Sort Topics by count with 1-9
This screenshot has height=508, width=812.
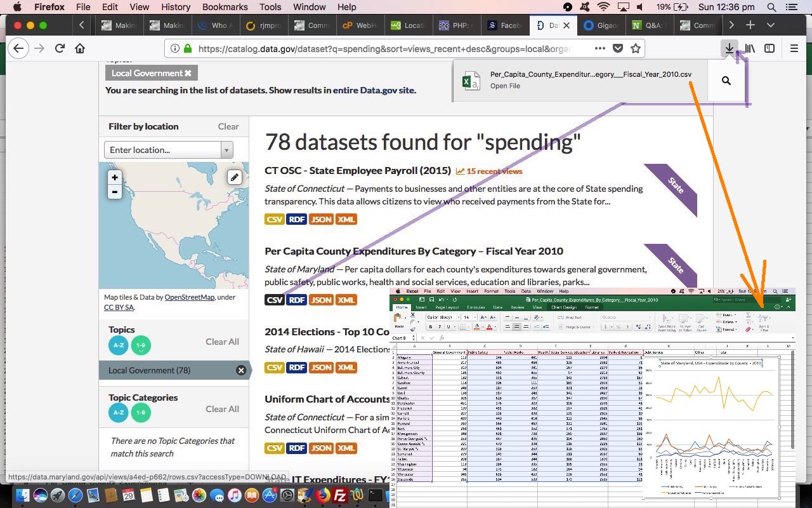pyautogui.click(x=141, y=345)
